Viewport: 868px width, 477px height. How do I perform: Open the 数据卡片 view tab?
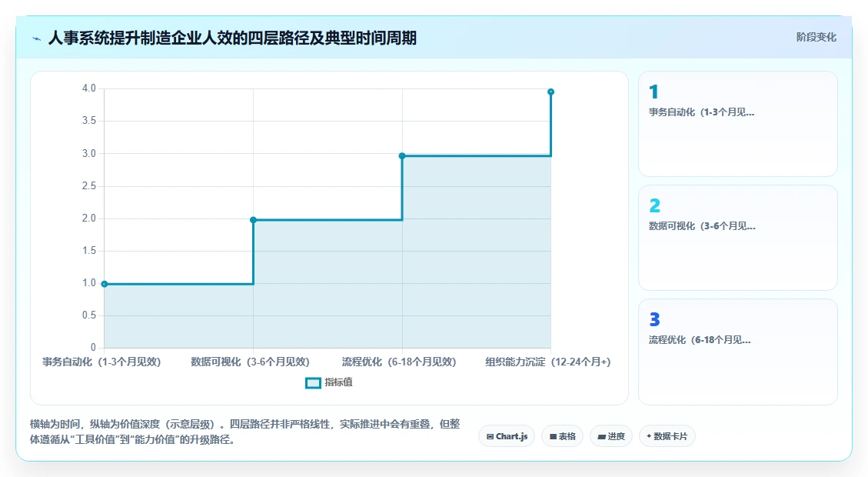[x=667, y=436]
